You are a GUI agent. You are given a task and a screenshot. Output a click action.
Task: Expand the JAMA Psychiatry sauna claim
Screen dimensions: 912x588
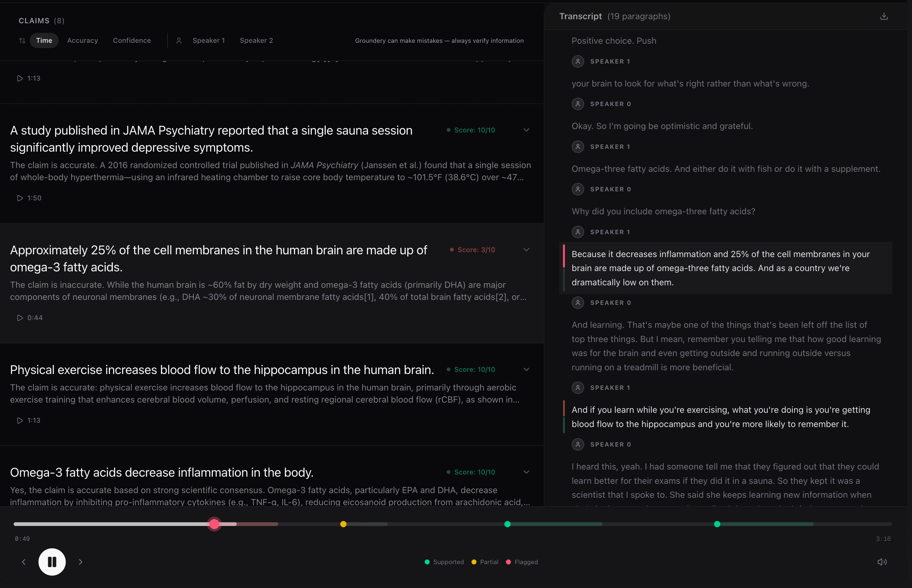(x=526, y=130)
